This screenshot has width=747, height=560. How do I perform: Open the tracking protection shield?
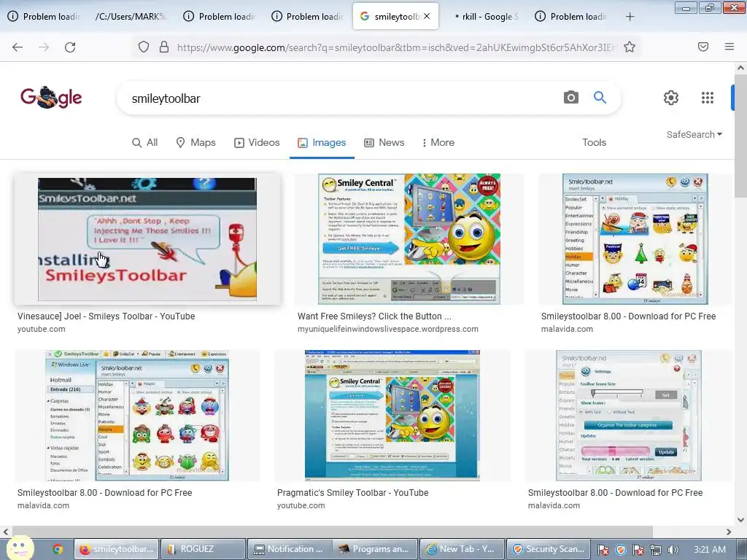144,47
